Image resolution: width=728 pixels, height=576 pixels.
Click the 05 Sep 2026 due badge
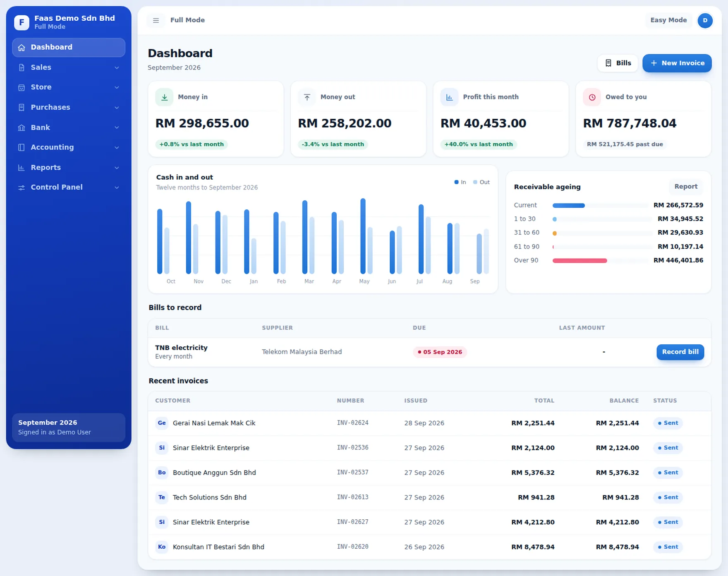coord(440,352)
